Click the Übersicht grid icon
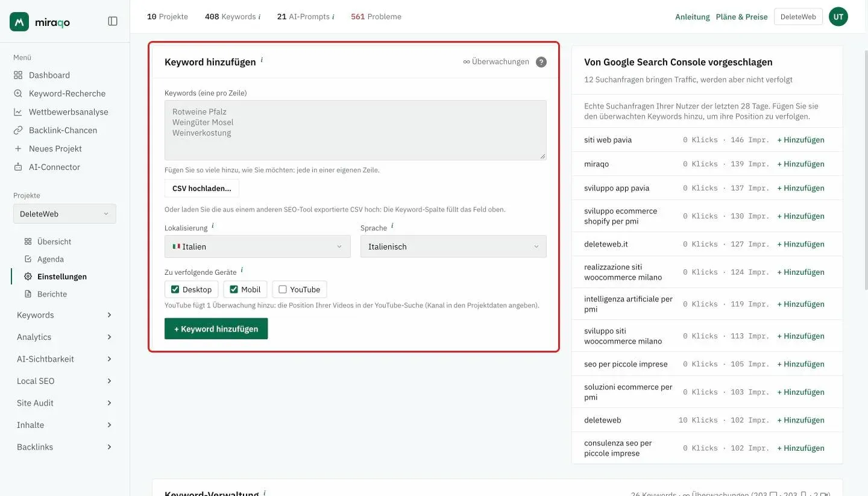The width and height of the screenshot is (868, 496). tap(28, 242)
